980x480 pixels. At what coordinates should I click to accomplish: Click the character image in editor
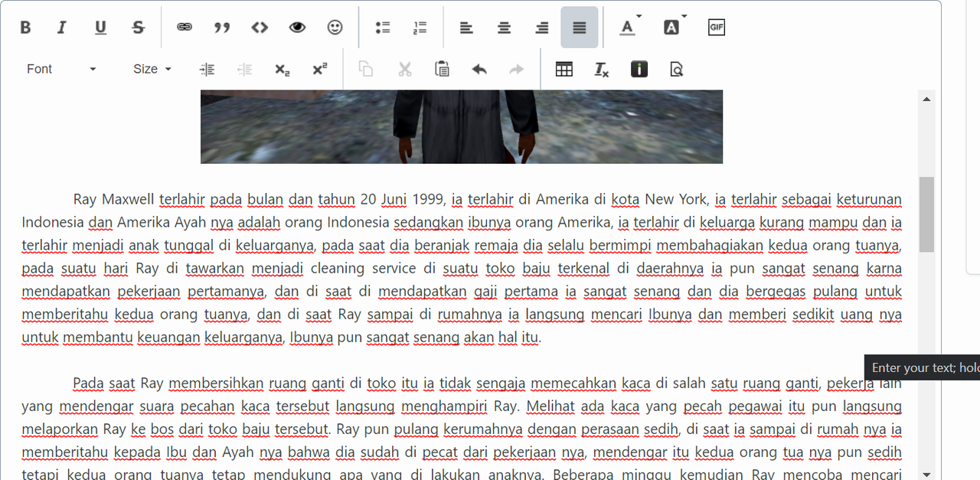pos(462,126)
